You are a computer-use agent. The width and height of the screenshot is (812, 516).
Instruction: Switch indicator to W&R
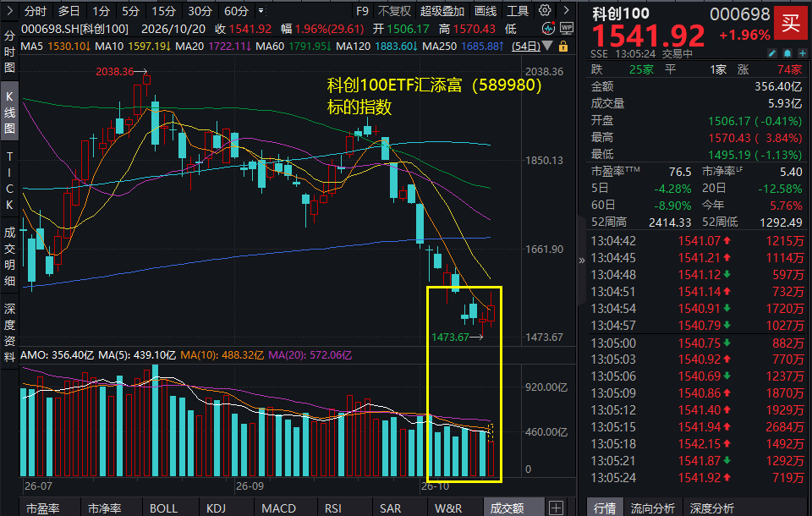[x=448, y=508]
